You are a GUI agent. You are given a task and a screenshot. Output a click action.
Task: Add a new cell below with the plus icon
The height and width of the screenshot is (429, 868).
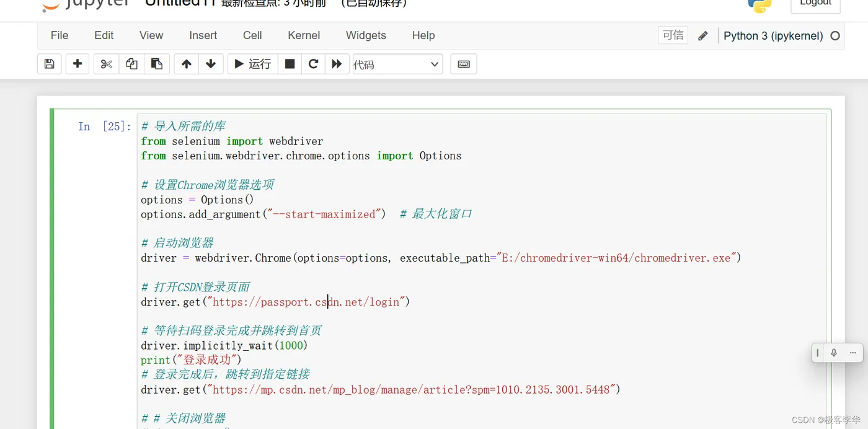77,64
